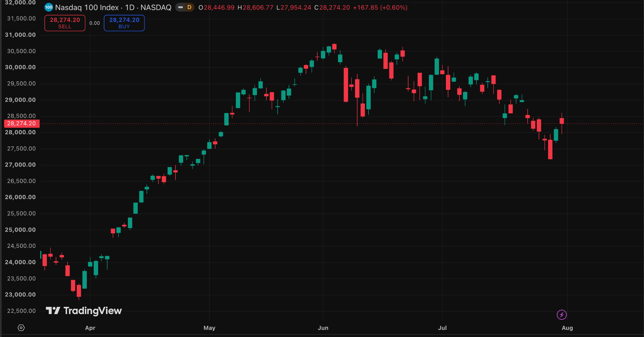
Task: Click the 28,500.00 price axis label
Action: [x=21, y=116]
